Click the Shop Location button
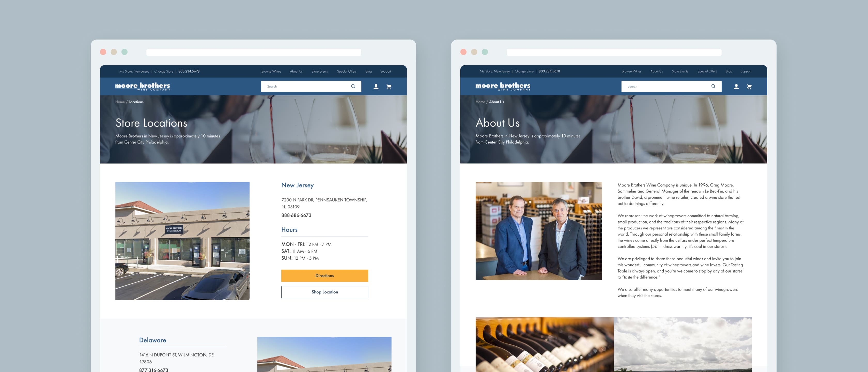Image resolution: width=868 pixels, height=372 pixels. pyautogui.click(x=324, y=292)
